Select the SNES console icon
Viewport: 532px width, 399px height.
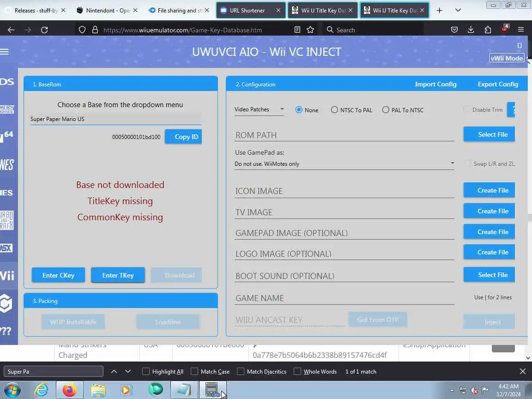pyautogui.click(x=7, y=193)
